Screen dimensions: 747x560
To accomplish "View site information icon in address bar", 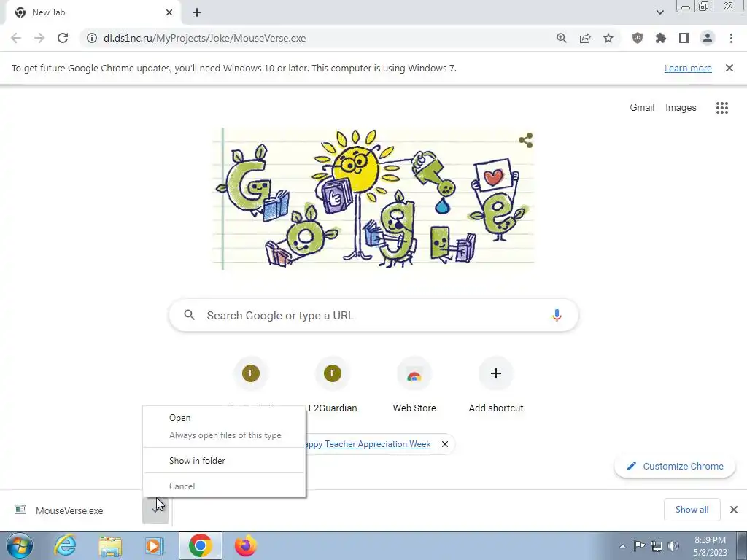I will click(91, 38).
